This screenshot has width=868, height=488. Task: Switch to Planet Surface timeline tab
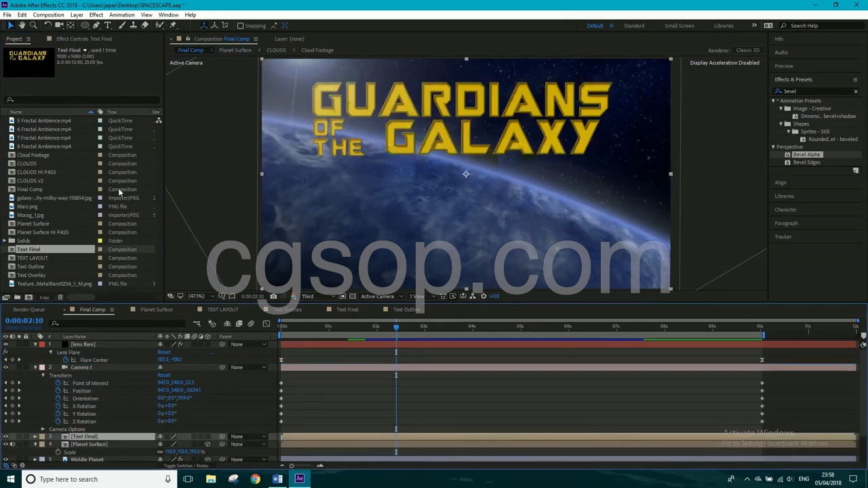[x=156, y=310]
